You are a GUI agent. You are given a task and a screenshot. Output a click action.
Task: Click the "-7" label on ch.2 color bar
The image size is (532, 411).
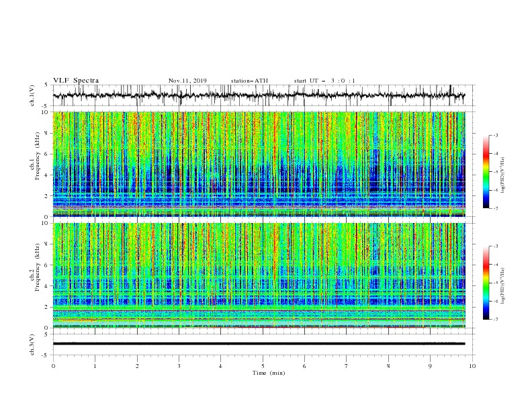[x=496, y=320]
